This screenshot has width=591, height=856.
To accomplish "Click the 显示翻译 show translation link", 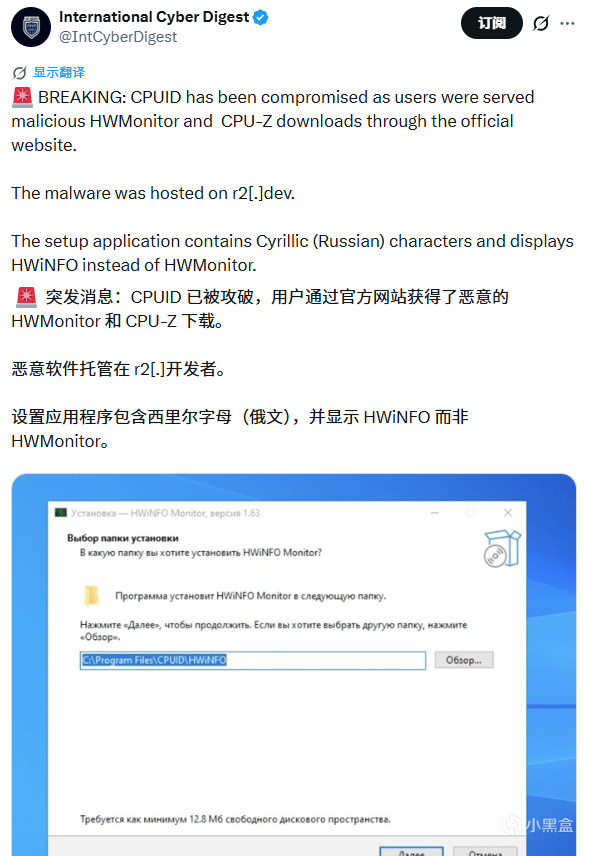I will point(59,72).
